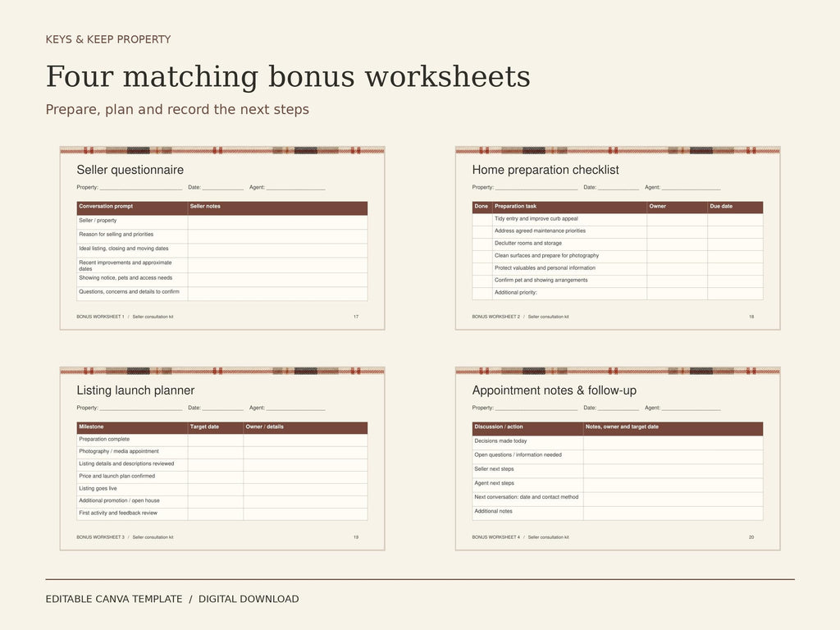Click the Done cell for 'Protect valuables and personal information'

pyautogui.click(x=482, y=268)
